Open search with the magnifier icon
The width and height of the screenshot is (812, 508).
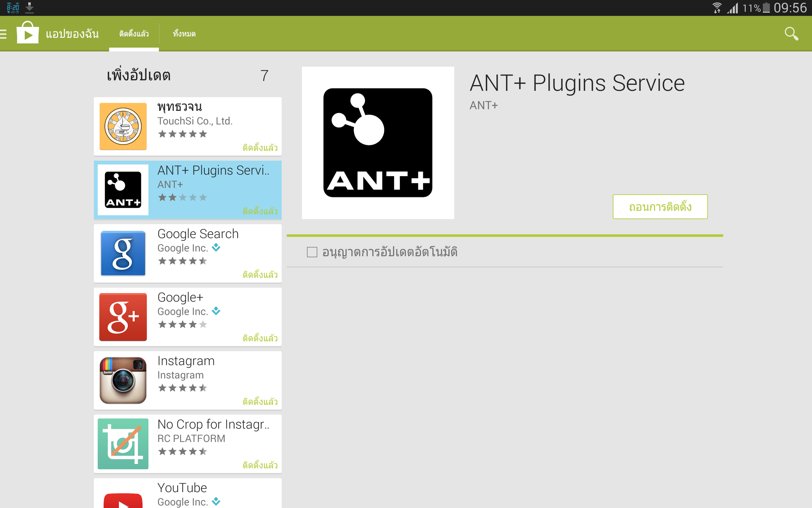pos(791,34)
